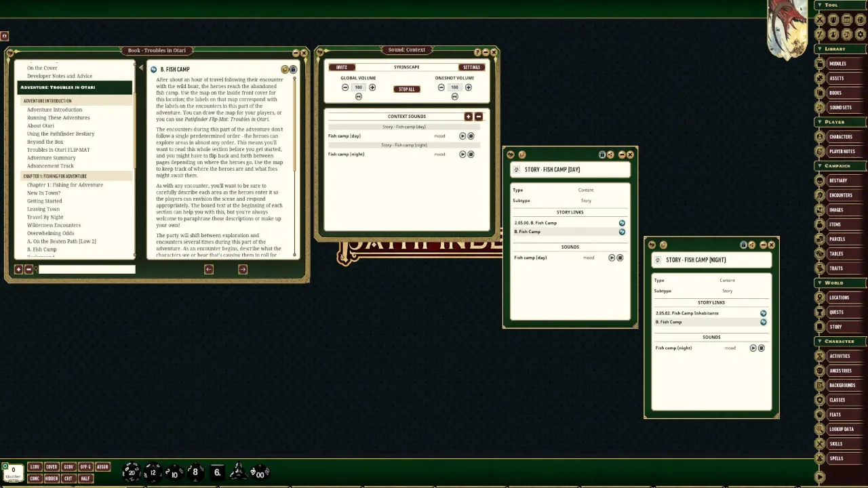This screenshot has height=488, width=868.
Task: Roll the d8 die
Action: point(195,472)
